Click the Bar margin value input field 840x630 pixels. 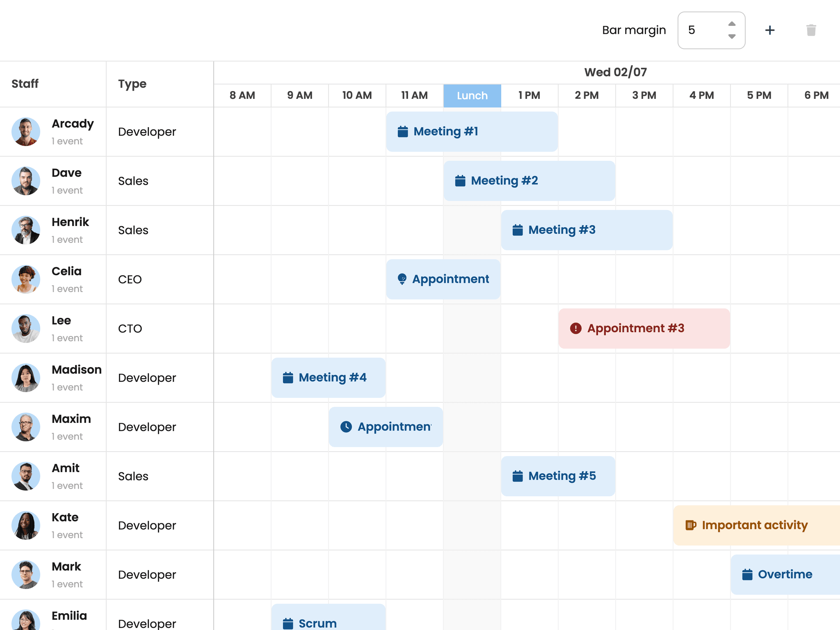(x=697, y=30)
